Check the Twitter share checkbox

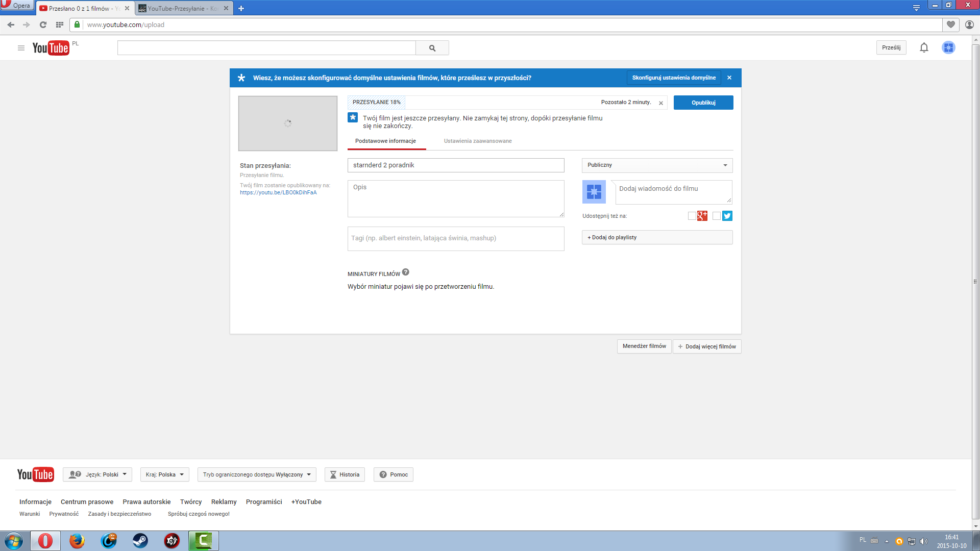(717, 216)
